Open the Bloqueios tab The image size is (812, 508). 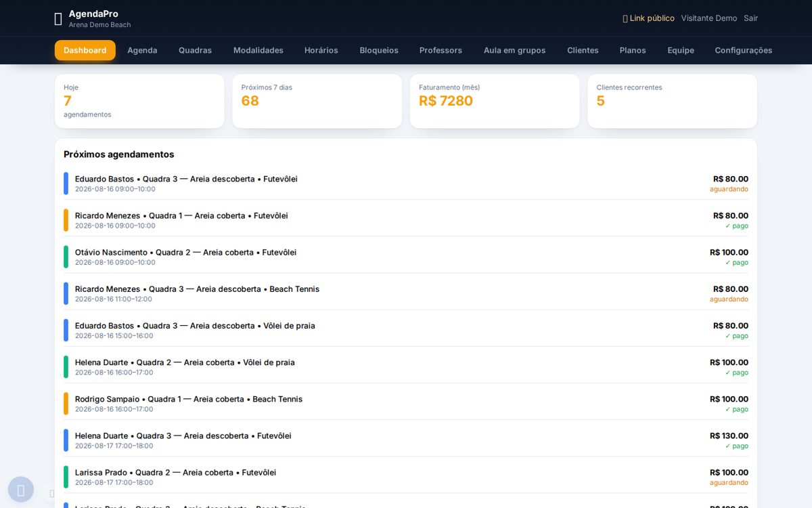tap(379, 50)
